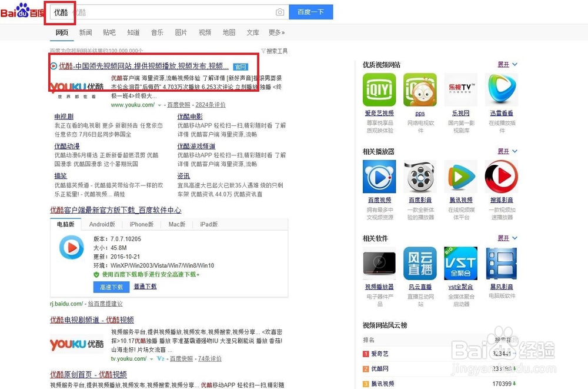
Task: Select Mac版 download tab
Action: click(x=176, y=224)
